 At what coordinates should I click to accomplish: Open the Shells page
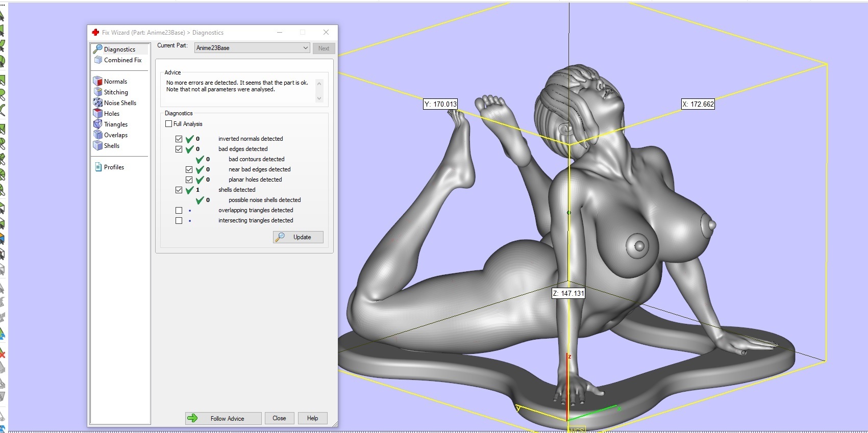pyautogui.click(x=111, y=146)
